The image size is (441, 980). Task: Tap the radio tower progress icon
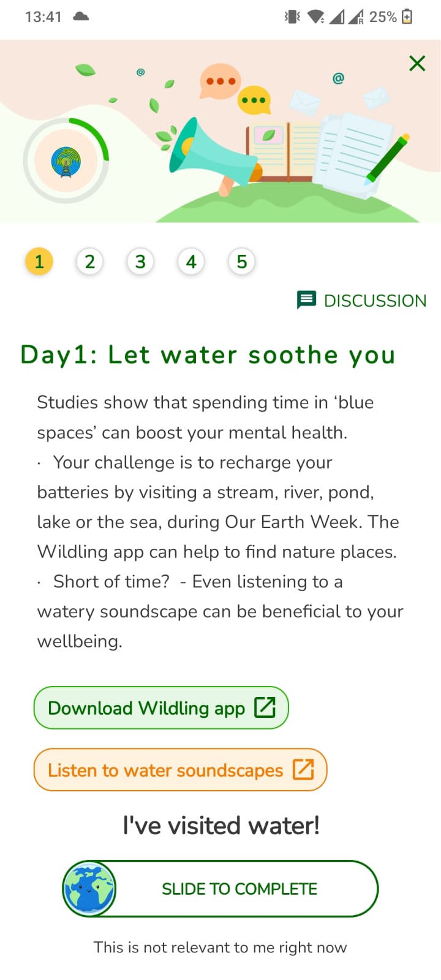[x=66, y=161]
